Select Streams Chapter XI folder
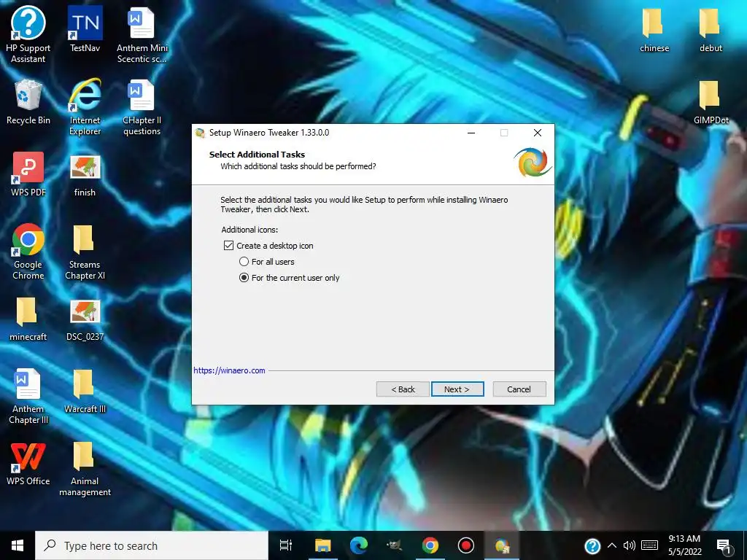 (85, 252)
